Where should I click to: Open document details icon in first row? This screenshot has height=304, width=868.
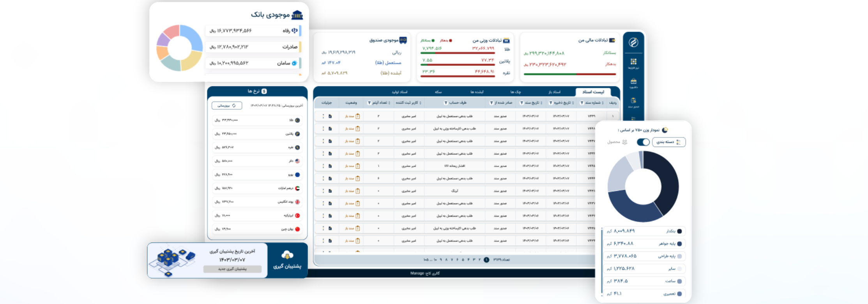(x=330, y=116)
